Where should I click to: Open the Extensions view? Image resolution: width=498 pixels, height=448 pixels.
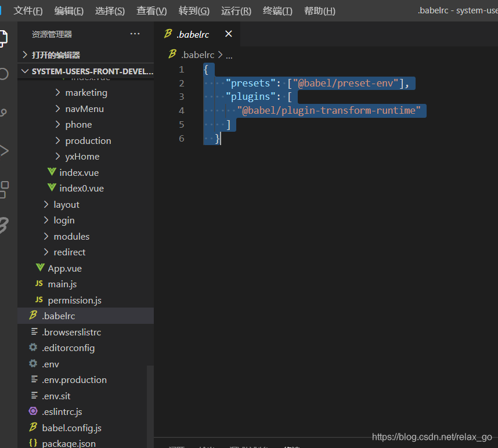[4, 190]
